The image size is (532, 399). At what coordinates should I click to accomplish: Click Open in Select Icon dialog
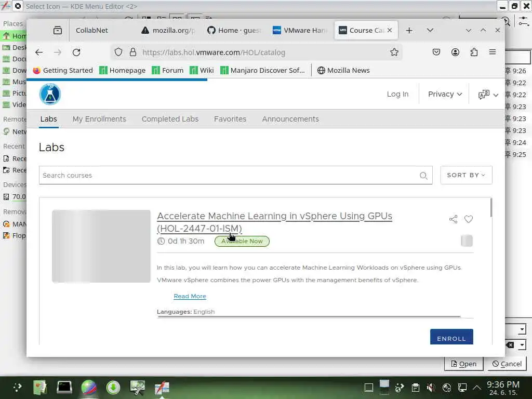click(463, 364)
